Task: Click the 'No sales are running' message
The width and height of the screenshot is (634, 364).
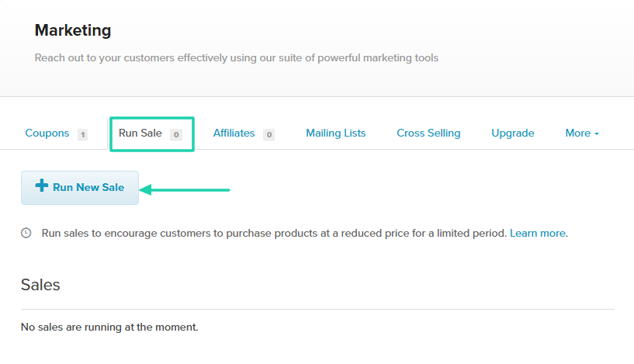Action: [x=109, y=327]
